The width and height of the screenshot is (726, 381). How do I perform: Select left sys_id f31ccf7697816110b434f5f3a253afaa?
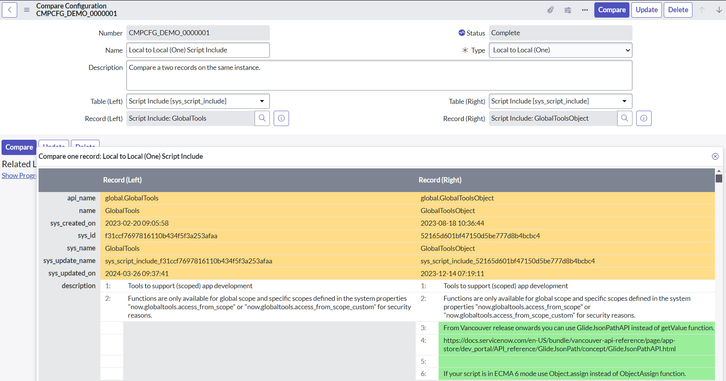coord(161,236)
